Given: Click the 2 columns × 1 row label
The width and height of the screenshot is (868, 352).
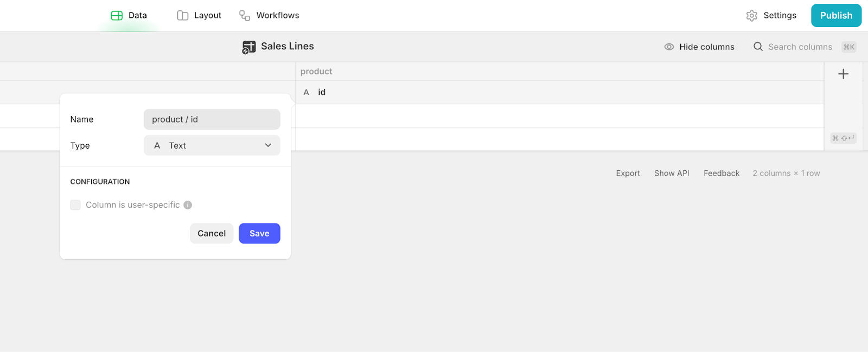Looking at the screenshot, I should pyautogui.click(x=786, y=173).
